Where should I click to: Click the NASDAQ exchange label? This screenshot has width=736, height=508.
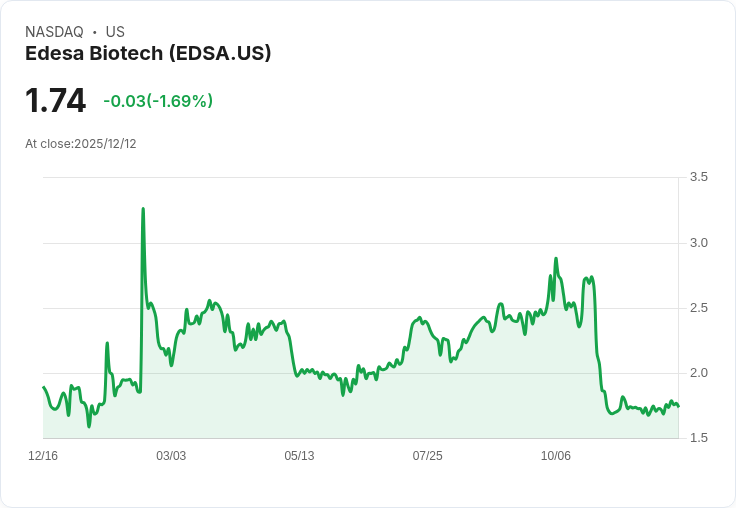coord(54,32)
